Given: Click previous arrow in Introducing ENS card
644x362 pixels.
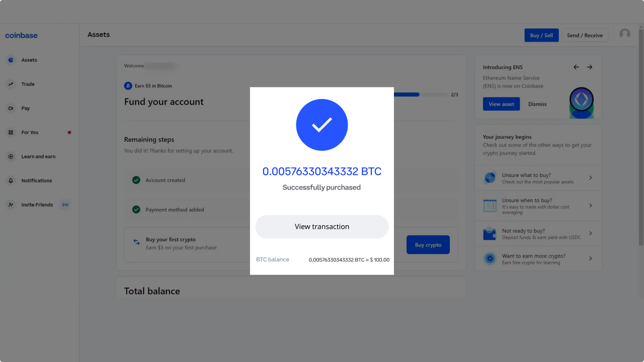Looking at the screenshot, I should pyautogui.click(x=577, y=67).
